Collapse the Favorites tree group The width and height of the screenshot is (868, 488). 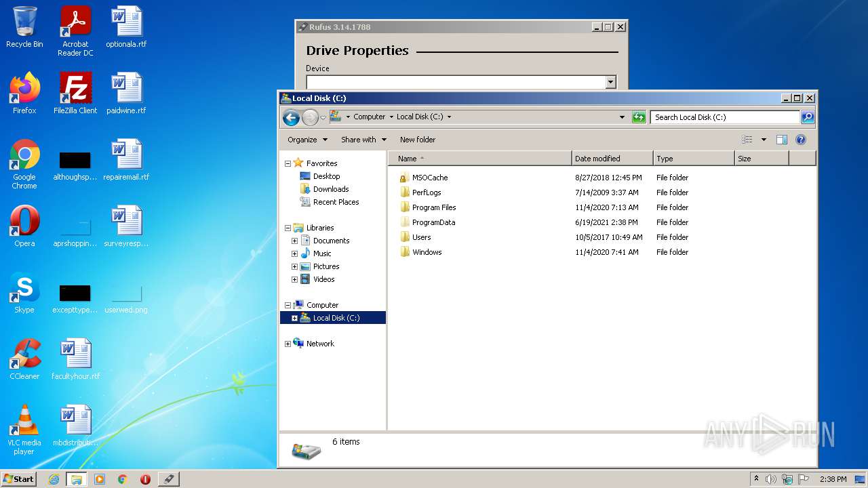(288, 163)
